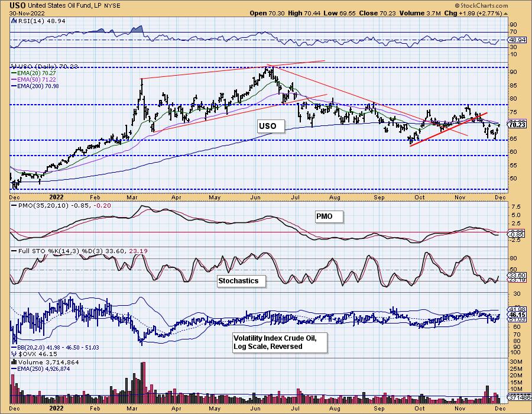Click the purple EMA(50) legend line
Viewport: 532px width, 414px height.
[x=14, y=79]
